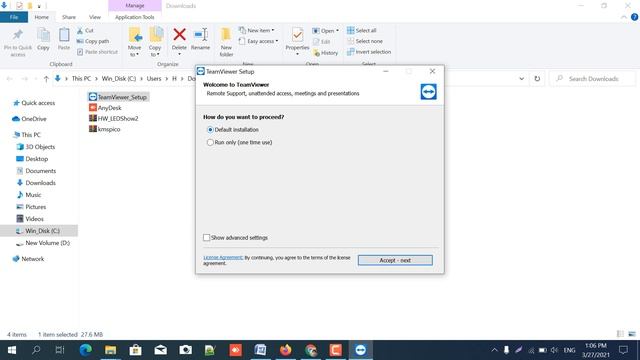Open the License Agreement link
The height and width of the screenshot is (360, 640).
coord(223,258)
